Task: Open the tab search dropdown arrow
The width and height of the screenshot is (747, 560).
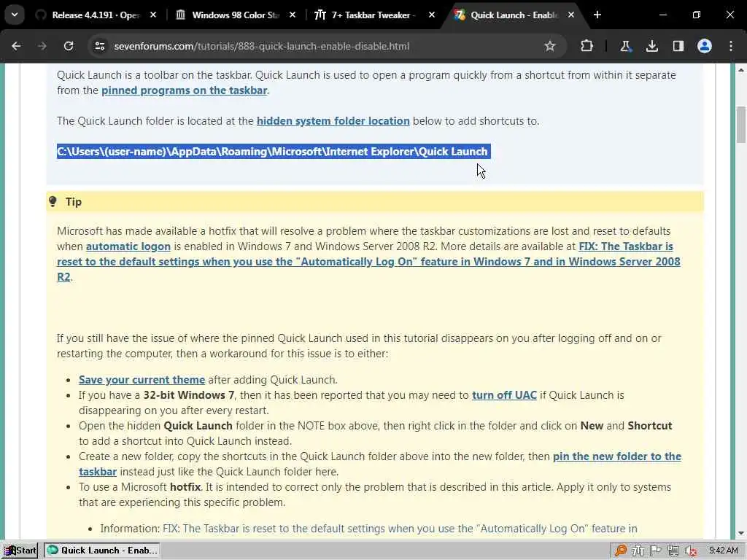Action: [15, 15]
